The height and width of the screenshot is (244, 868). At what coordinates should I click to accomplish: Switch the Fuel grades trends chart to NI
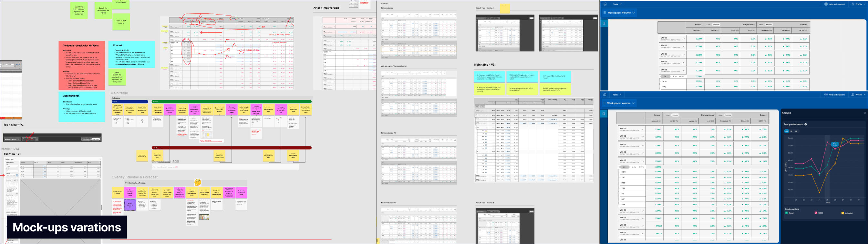[791, 132]
